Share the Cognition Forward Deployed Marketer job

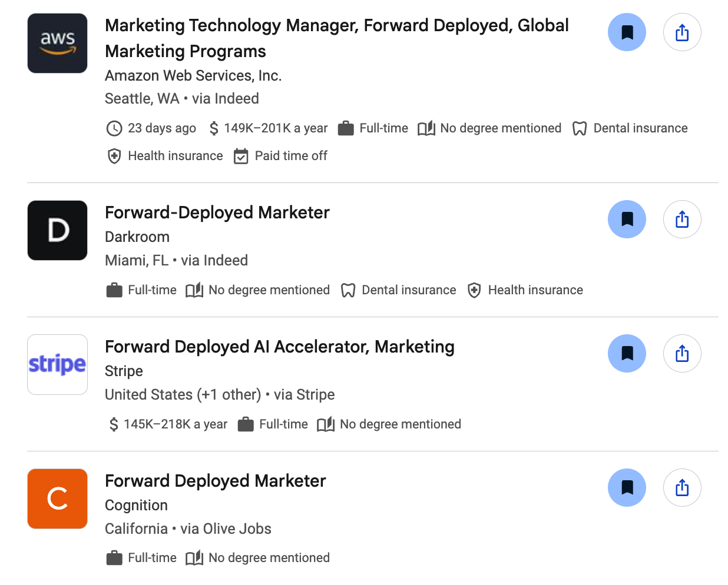pyautogui.click(x=682, y=488)
